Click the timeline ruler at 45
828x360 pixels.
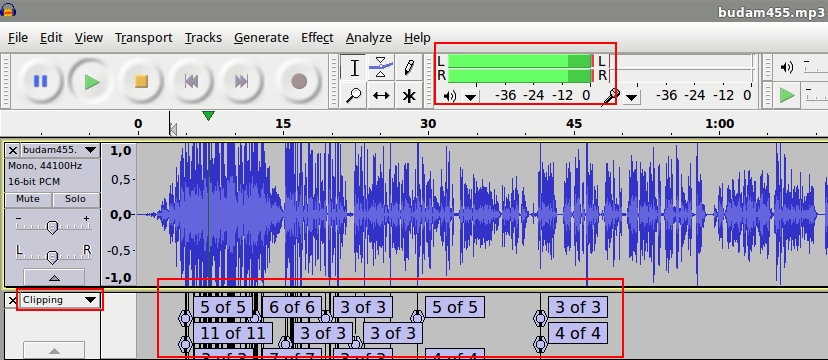[574, 124]
